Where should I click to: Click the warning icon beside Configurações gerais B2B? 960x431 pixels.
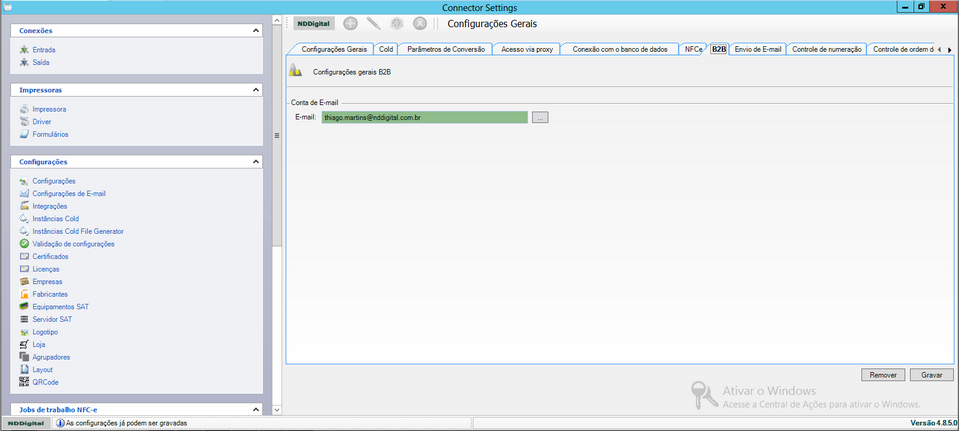(295, 70)
